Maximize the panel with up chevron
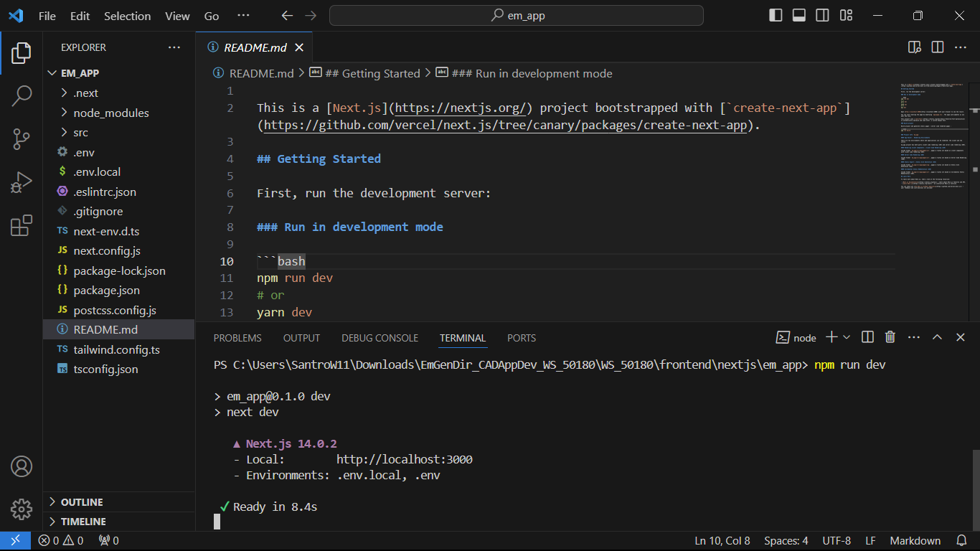The height and width of the screenshot is (551, 980). click(937, 337)
